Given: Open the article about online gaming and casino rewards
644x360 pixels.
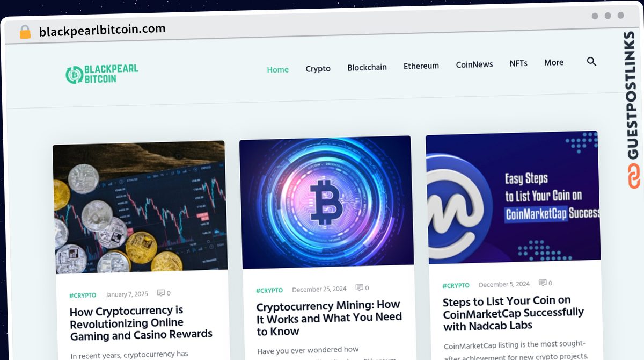Looking at the screenshot, I should (x=141, y=322).
